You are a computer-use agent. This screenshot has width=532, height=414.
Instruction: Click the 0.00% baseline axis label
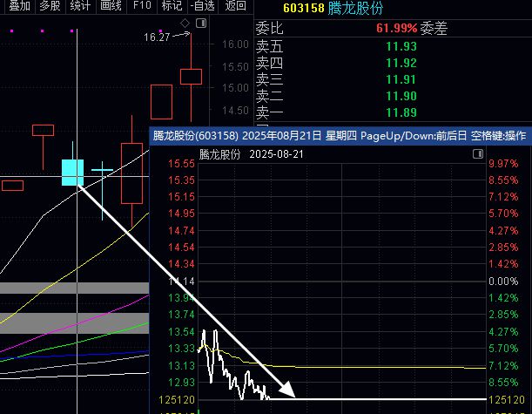pyautogui.click(x=503, y=282)
